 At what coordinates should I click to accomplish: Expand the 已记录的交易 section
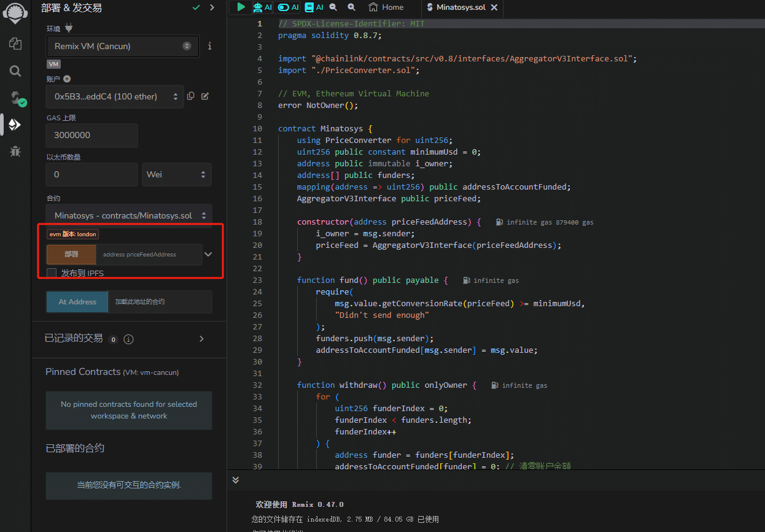pyautogui.click(x=202, y=339)
